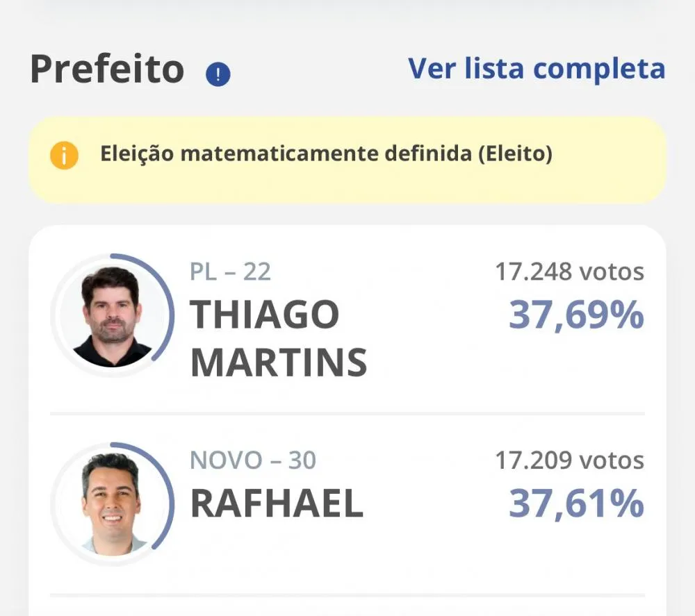Image resolution: width=695 pixels, height=616 pixels.
Task: Click the PL – 22 party label
Action: click(x=230, y=272)
